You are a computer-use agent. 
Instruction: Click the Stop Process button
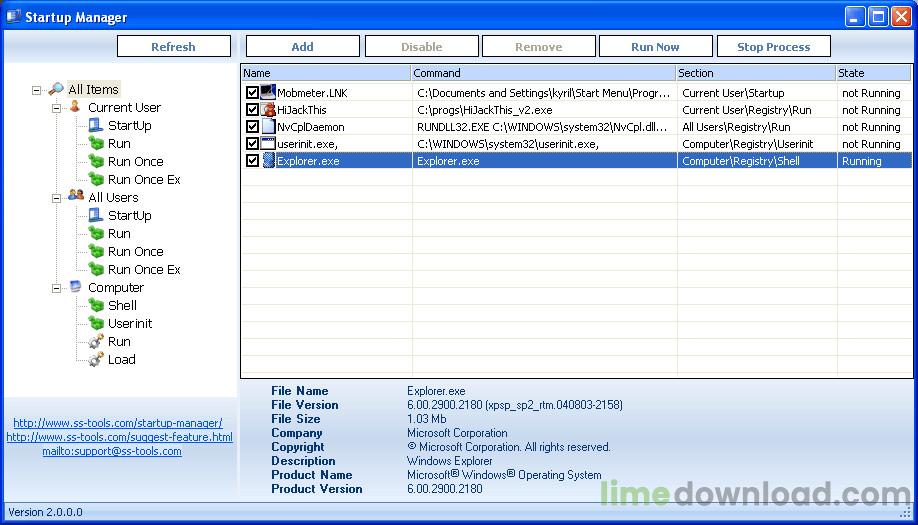coord(773,46)
